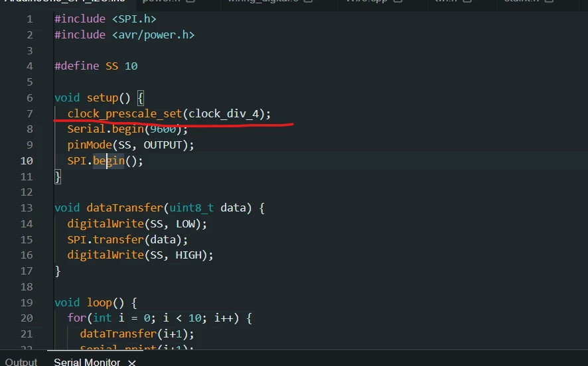Close the Serial Monitor tab
The height and width of the screenshot is (366, 588).
(x=131, y=363)
